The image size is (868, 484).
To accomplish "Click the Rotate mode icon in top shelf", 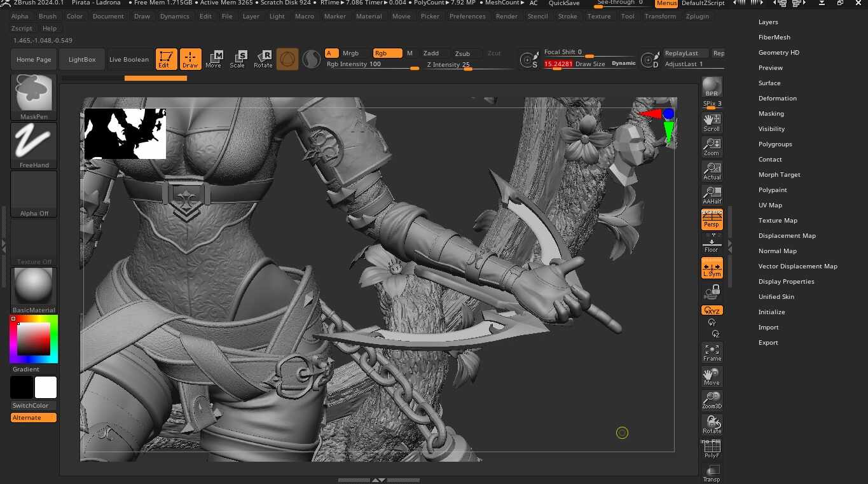I will click(x=263, y=59).
